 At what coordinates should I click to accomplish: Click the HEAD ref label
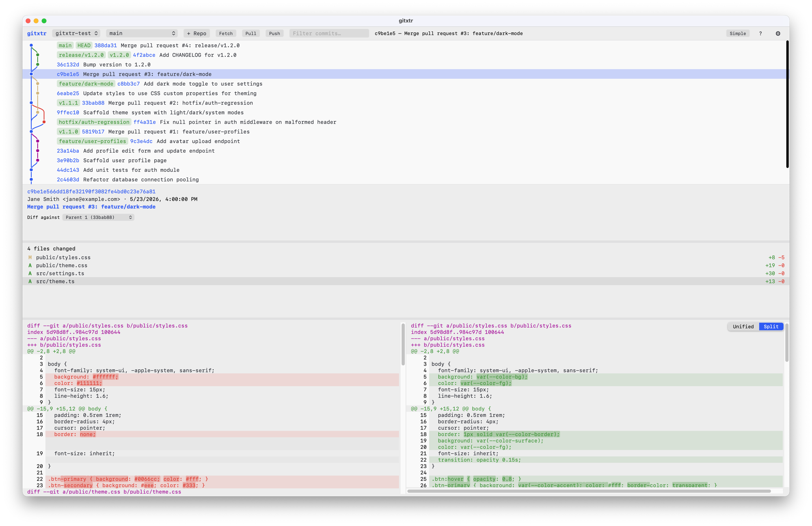[84, 45]
